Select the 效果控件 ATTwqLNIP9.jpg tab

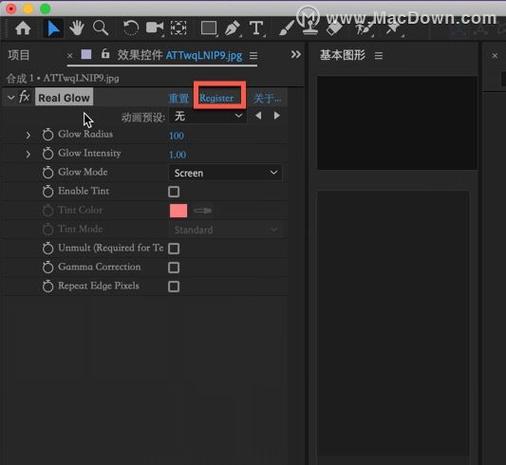tap(179, 55)
